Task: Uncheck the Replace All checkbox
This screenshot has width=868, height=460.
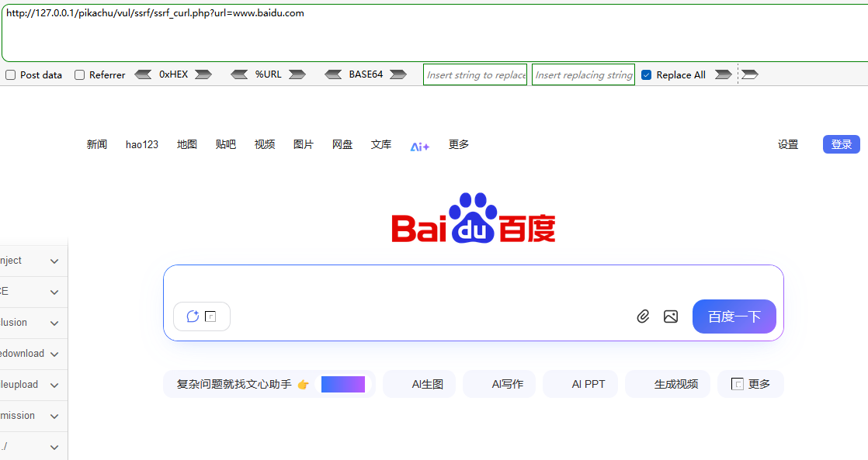Action: 646,74
